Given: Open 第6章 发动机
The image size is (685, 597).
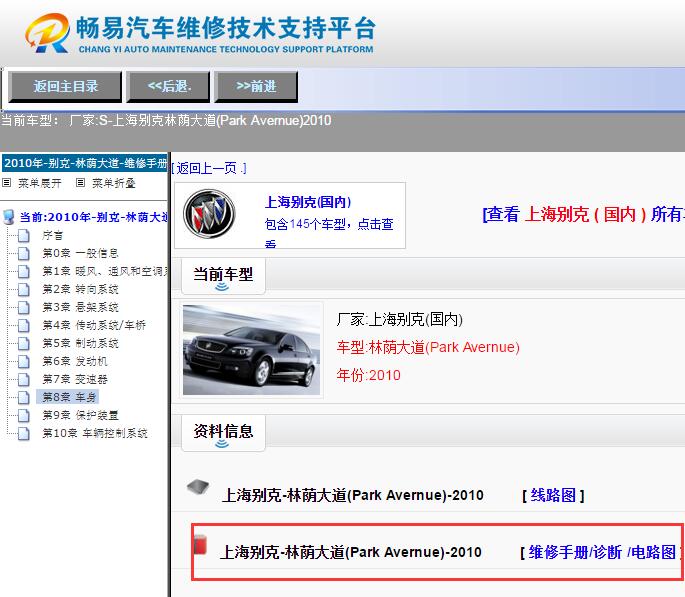Looking at the screenshot, I should (75, 361).
